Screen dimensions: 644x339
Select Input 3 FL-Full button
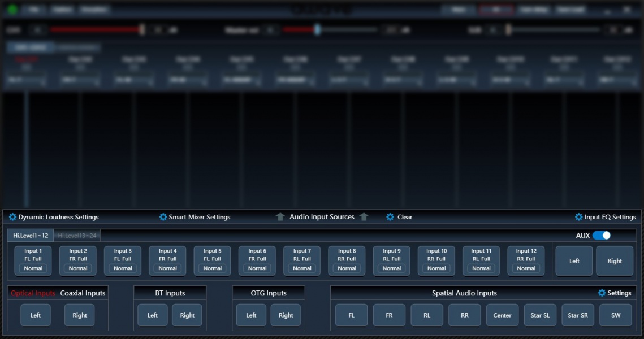(122, 260)
